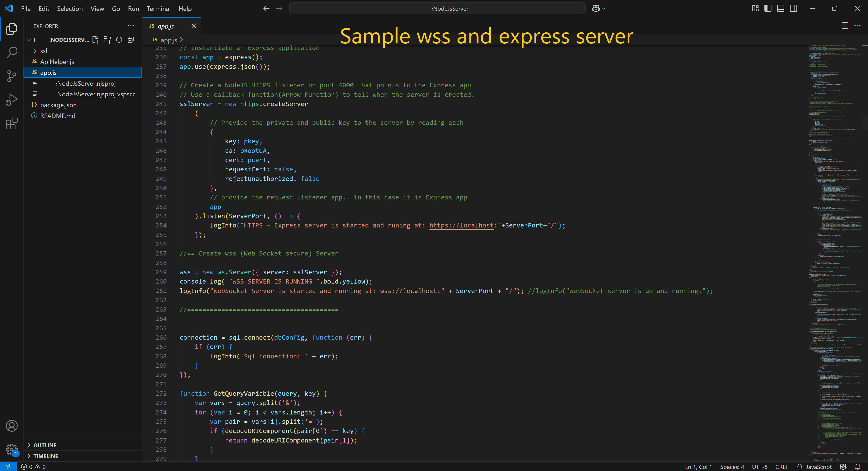Open the Search view icon
The width and height of the screenshot is (868, 471).
[x=12, y=52]
